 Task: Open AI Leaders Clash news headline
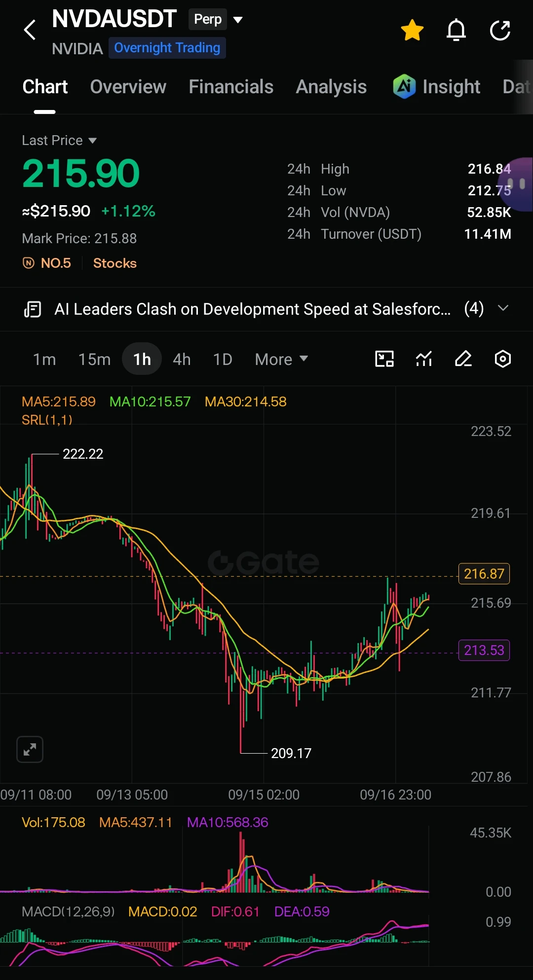click(x=252, y=309)
